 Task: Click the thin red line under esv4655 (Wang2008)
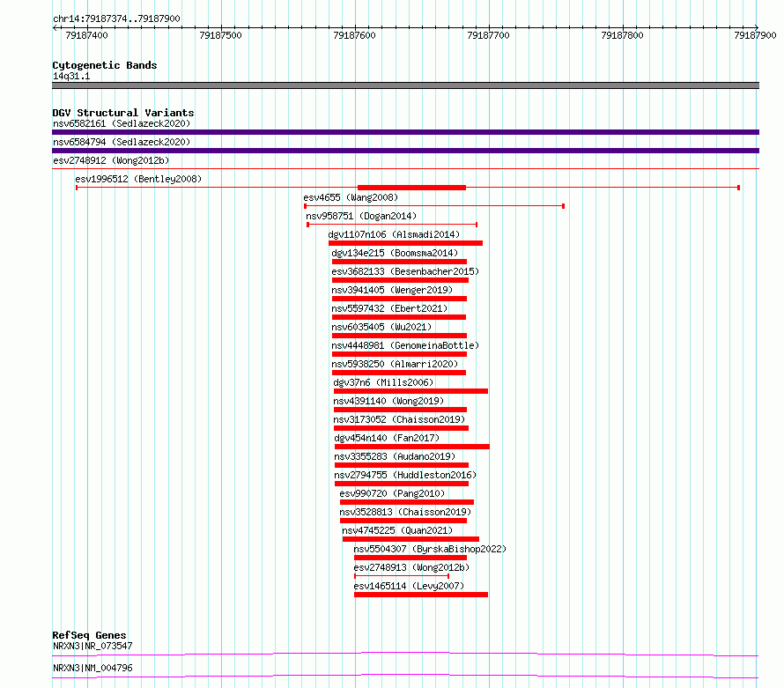coord(434,206)
